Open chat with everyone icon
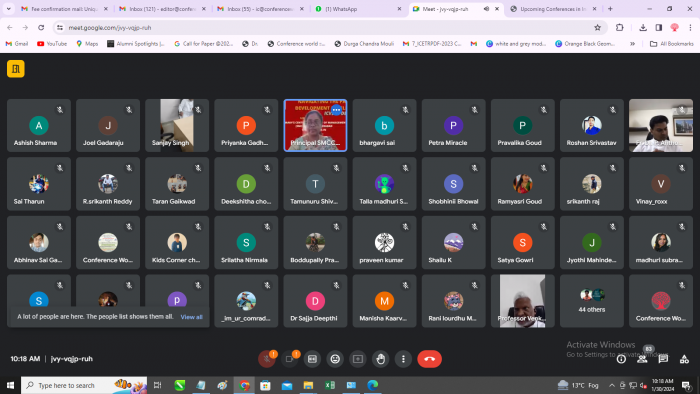The image size is (700, 394). [663, 359]
